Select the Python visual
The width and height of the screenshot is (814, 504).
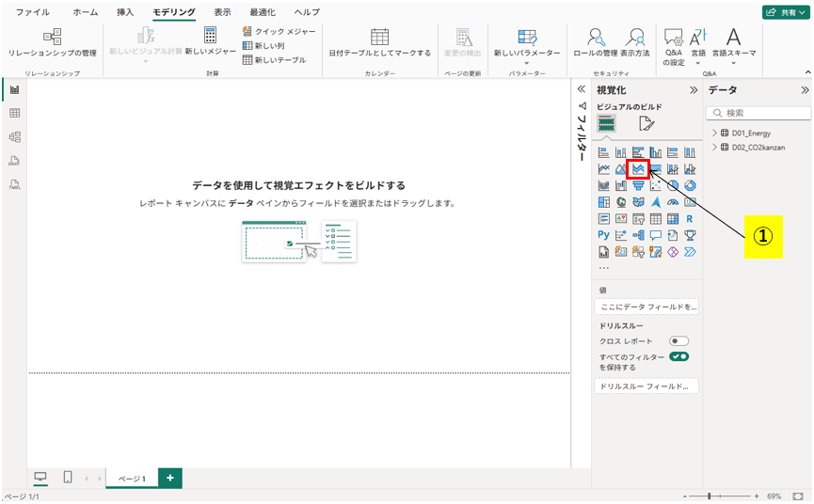pyautogui.click(x=603, y=235)
